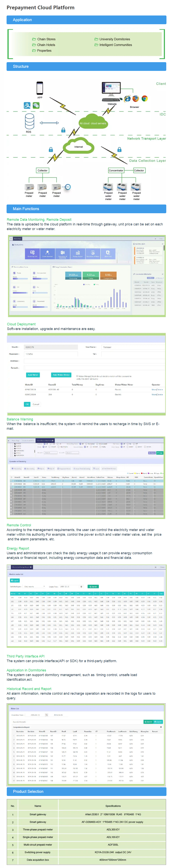Click the Energy Report shortcut tile
Image resolution: width=174 pixels, height=868 pixels.
pyautogui.click(x=78, y=253)
